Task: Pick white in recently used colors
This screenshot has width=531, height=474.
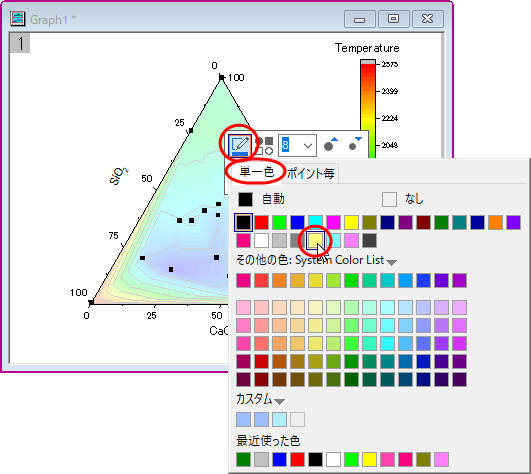Action: (x=333, y=459)
